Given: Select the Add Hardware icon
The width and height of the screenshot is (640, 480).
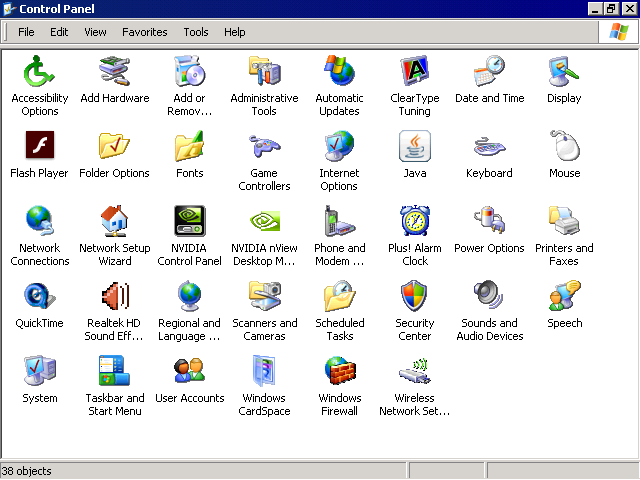Looking at the screenshot, I should pos(115,71).
